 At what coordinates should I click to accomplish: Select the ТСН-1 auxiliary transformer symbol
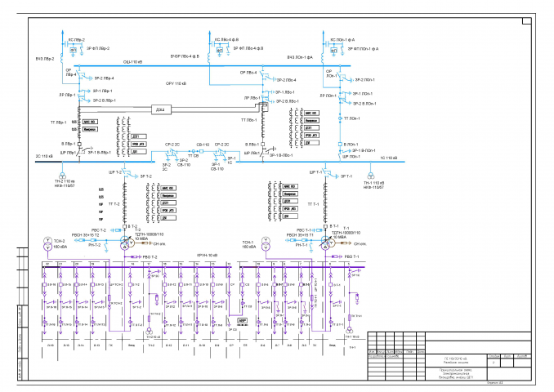pyautogui.click(x=266, y=244)
